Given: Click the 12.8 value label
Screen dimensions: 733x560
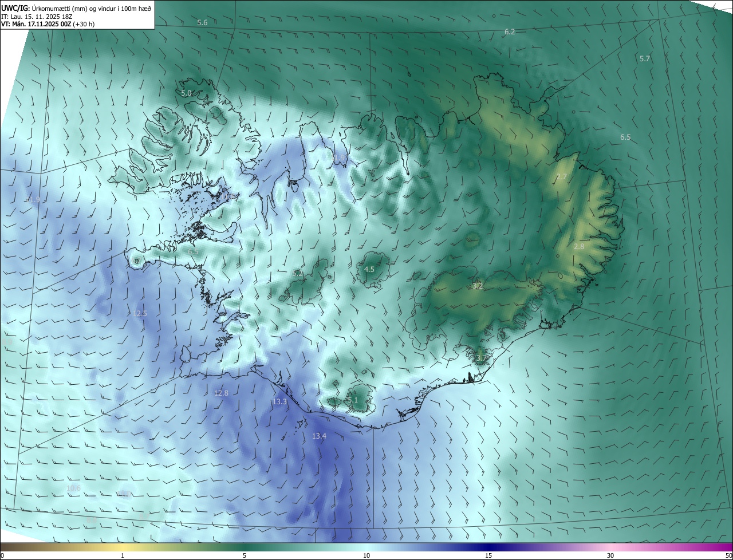Looking at the screenshot, I should pos(221,393).
